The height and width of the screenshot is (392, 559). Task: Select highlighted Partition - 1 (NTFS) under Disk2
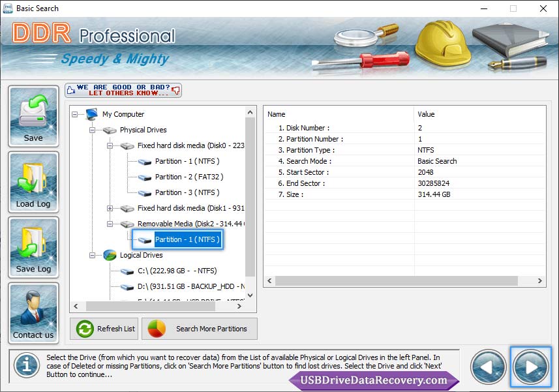point(187,239)
